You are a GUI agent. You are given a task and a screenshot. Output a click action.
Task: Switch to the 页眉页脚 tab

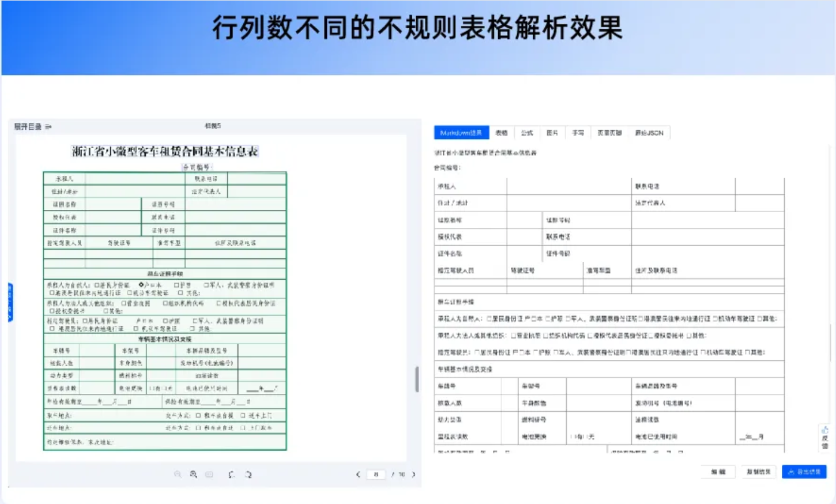(609, 133)
